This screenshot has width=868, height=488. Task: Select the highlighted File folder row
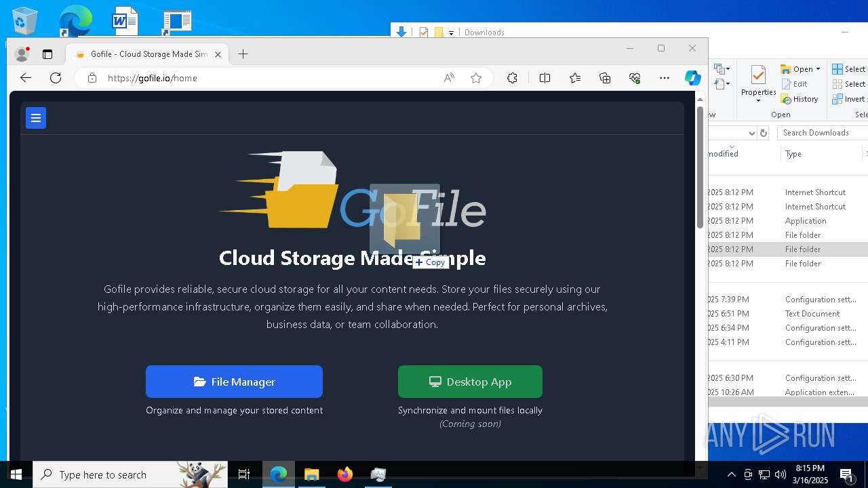click(788, 249)
